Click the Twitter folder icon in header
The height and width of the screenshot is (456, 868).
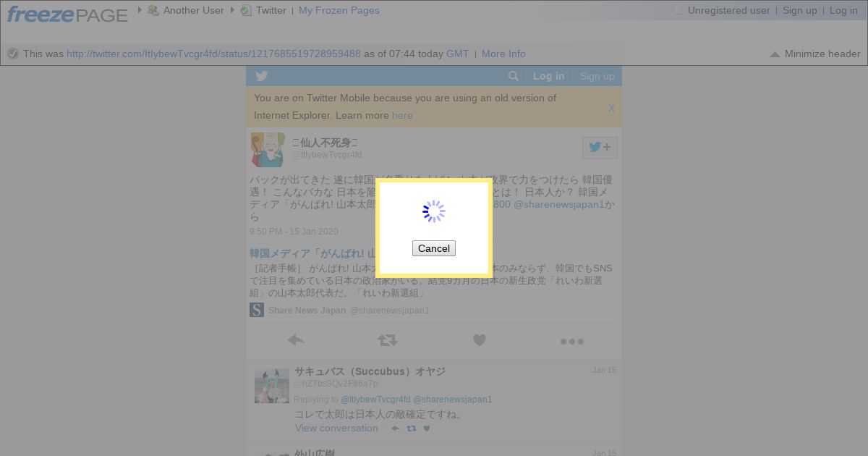coord(246,10)
